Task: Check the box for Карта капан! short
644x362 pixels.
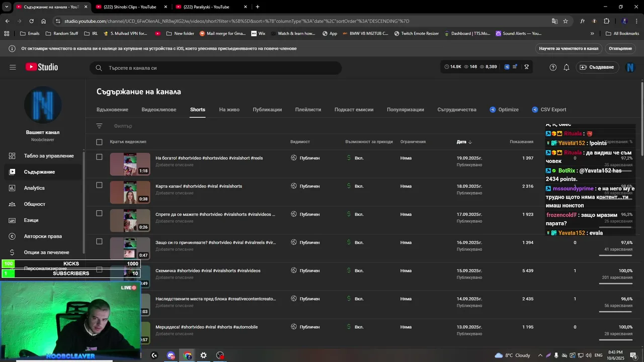Action: [x=99, y=185]
